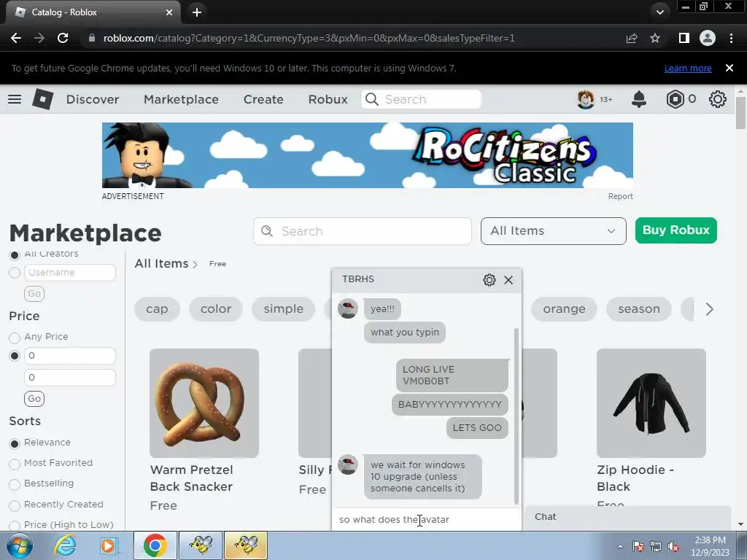
Task: Click Learn more about Chrome updates
Action: [688, 68]
